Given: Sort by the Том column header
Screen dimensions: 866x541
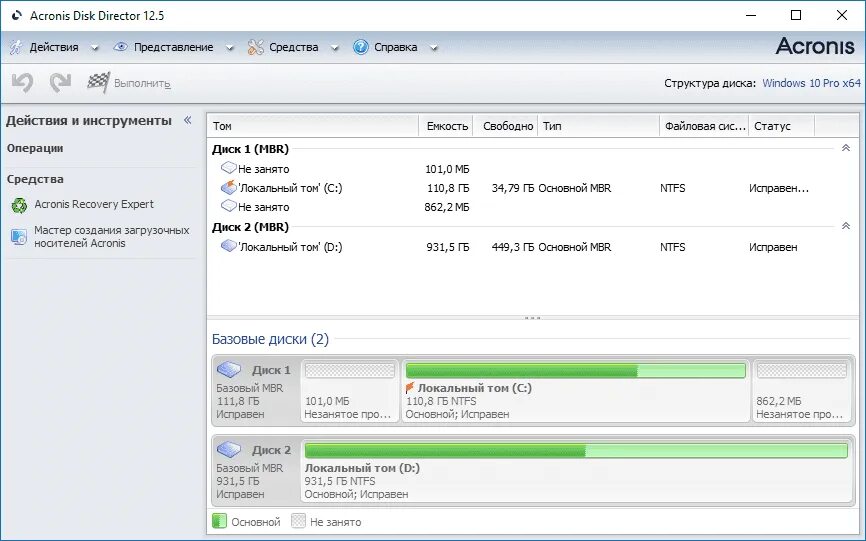Looking at the screenshot, I should tap(313, 126).
